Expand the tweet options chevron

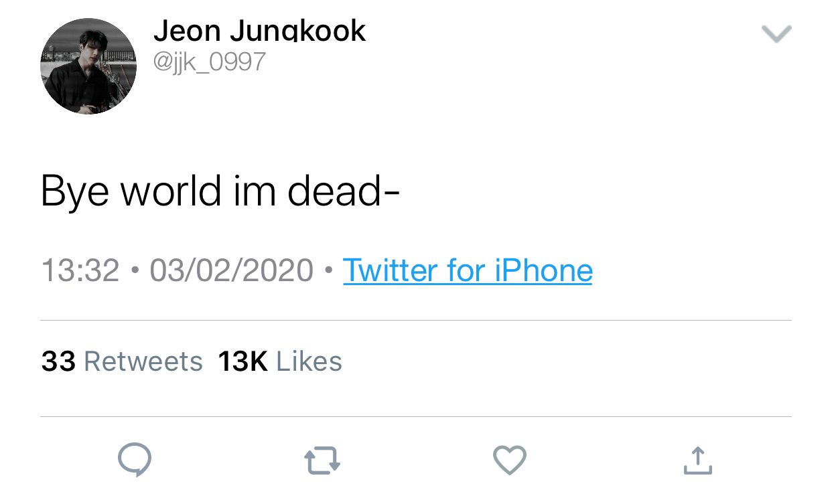[777, 33]
